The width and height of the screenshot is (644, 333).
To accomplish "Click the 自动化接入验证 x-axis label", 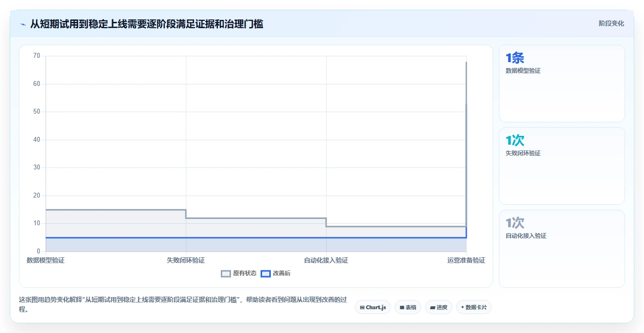I will tap(326, 260).
